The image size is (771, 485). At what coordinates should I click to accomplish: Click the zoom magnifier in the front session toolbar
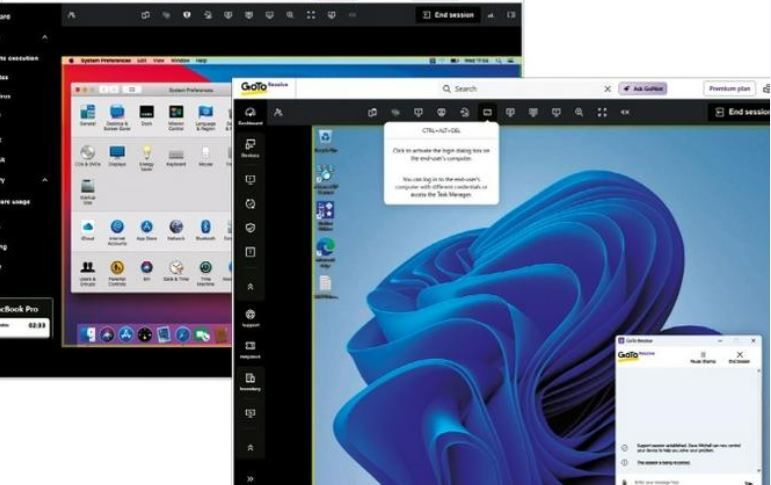point(579,113)
